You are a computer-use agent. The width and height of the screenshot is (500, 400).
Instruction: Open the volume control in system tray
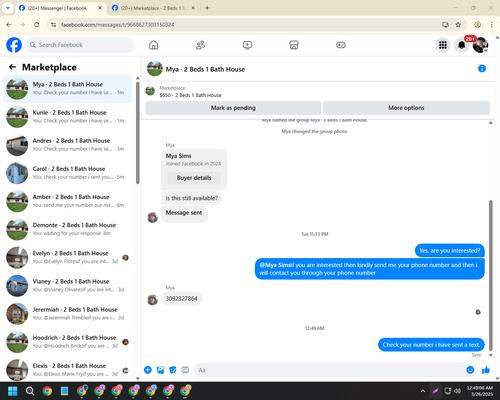(x=457, y=391)
